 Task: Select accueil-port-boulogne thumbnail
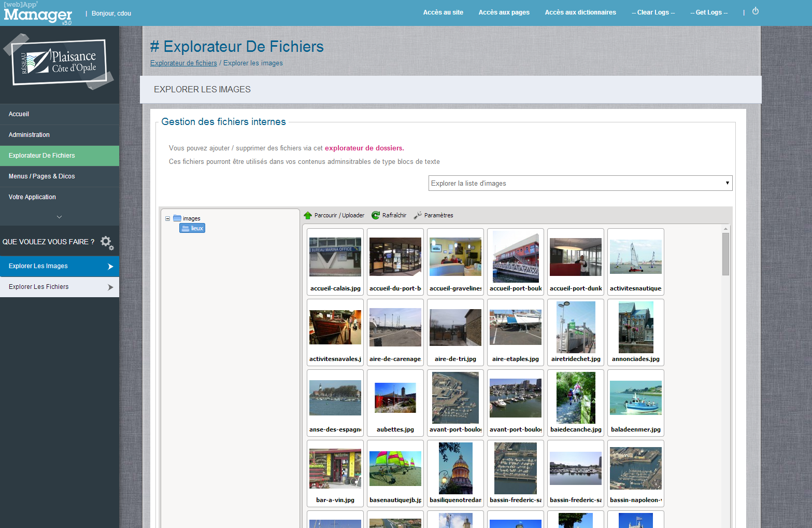[516, 262]
